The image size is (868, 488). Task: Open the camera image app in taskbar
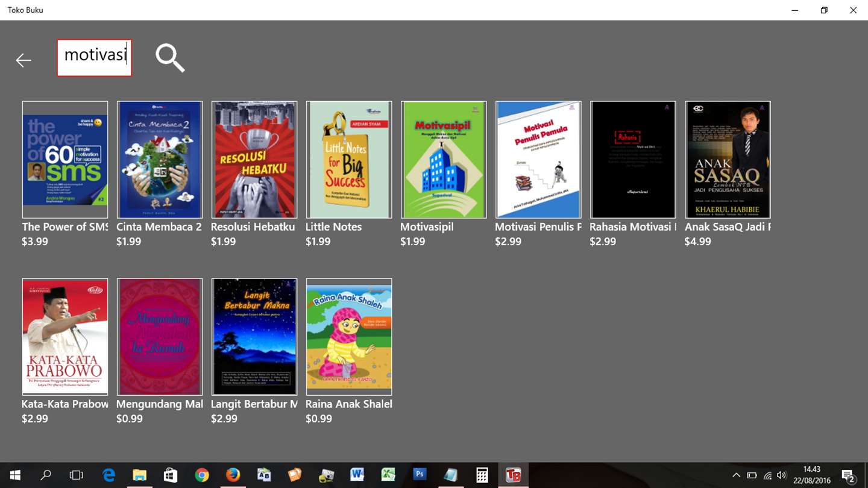tap(326, 475)
